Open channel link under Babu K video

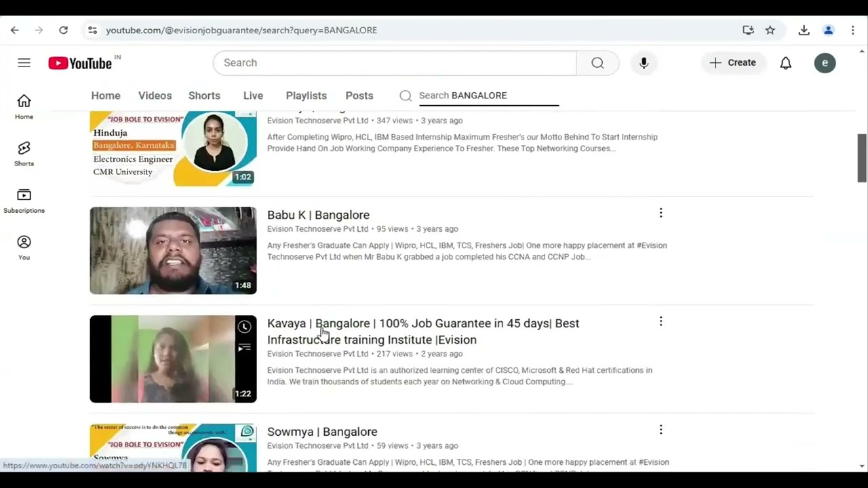coord(317,229)
